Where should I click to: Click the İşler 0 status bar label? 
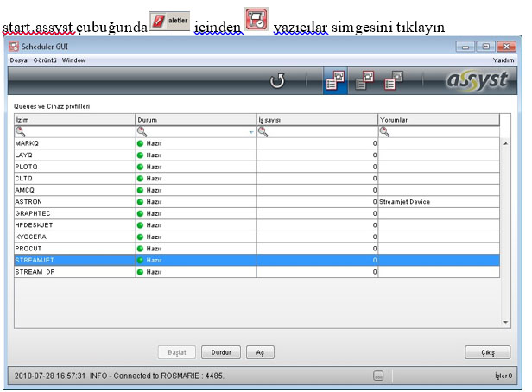pyautogui.click(x=503, y=376)
